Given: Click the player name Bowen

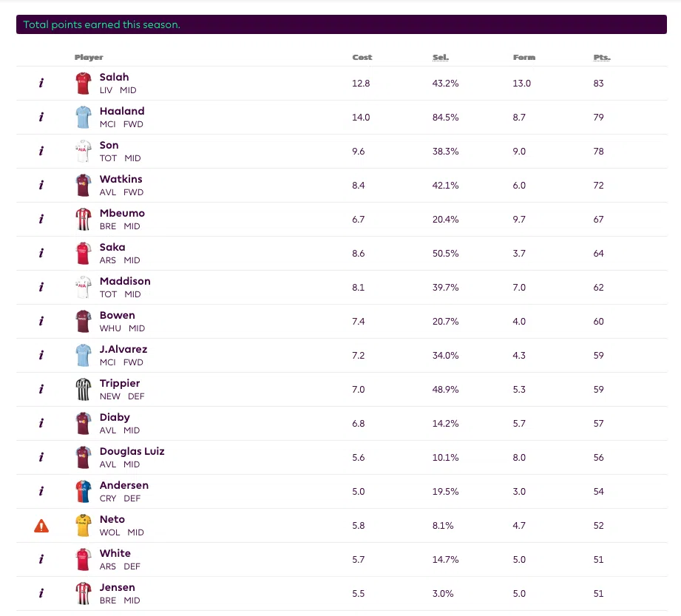Looking at the screenshot, I should coord(118,315).
